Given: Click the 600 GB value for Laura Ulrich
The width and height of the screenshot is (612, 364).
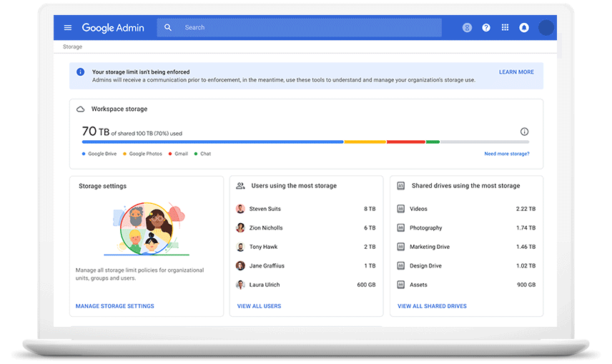Looking at the screenshot, I should 366,285.
